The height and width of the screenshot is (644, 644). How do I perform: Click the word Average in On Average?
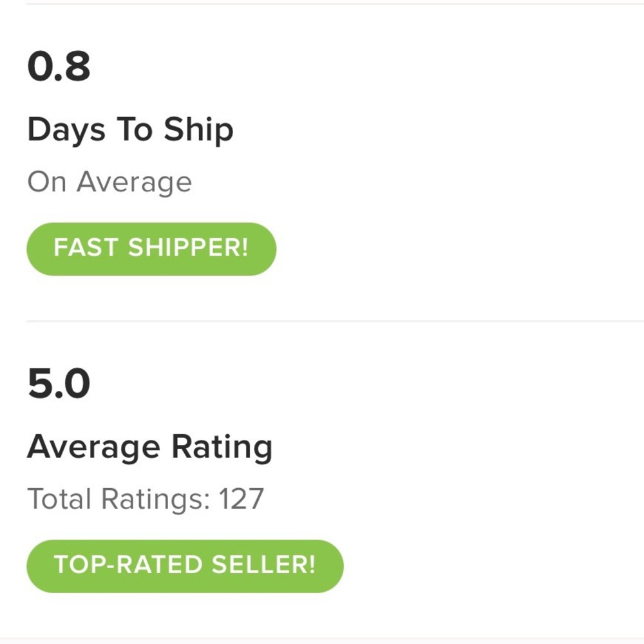tap(134, 182)
